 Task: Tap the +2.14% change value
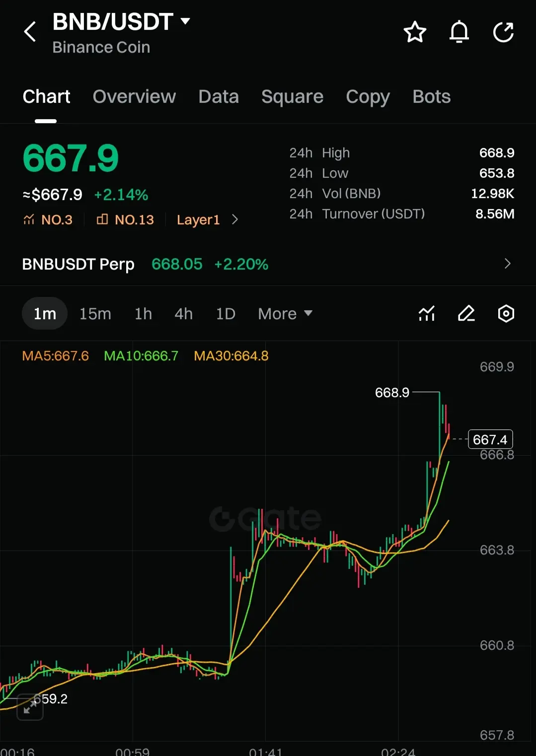coord(121,195)
